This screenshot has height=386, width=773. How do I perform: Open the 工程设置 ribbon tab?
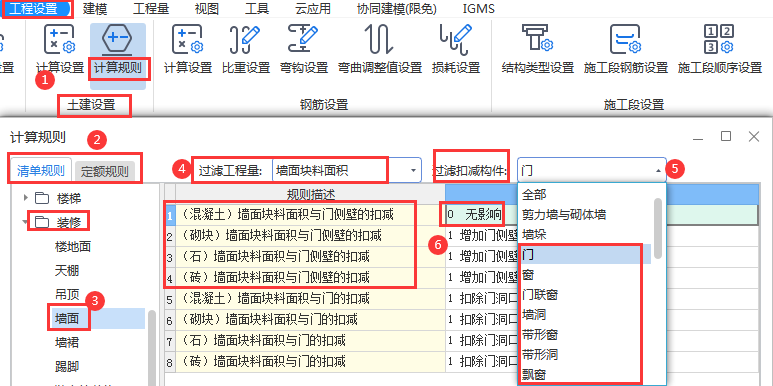pos(35,8)
